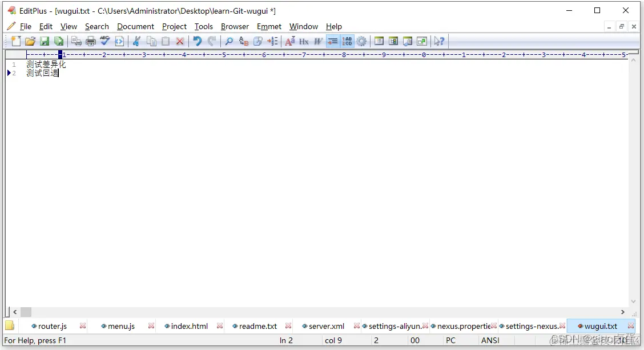
Task: Click the Open file folder icon
Action: [x=30, y=41]
